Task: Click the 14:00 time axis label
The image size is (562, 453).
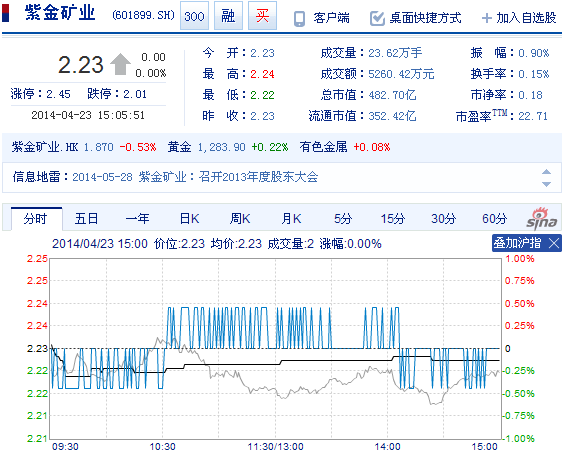Action: [387, 447]
